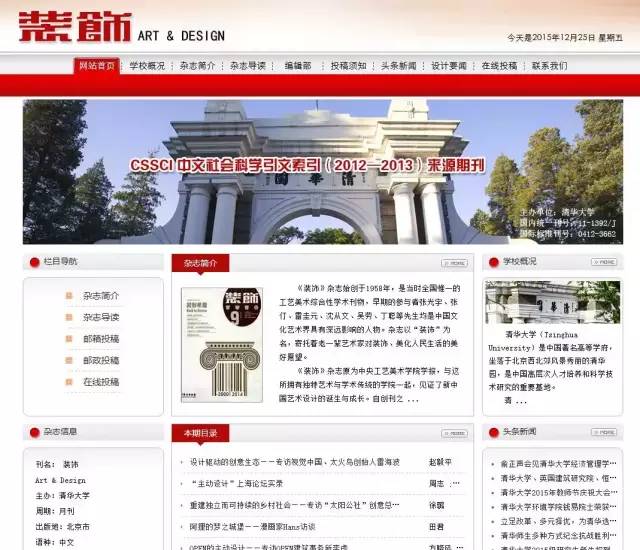Image resolution: width=640 pixels, height=550 pixels.
Task: Select 邮政投稿 in the sidebar
Action: [101, 361]
